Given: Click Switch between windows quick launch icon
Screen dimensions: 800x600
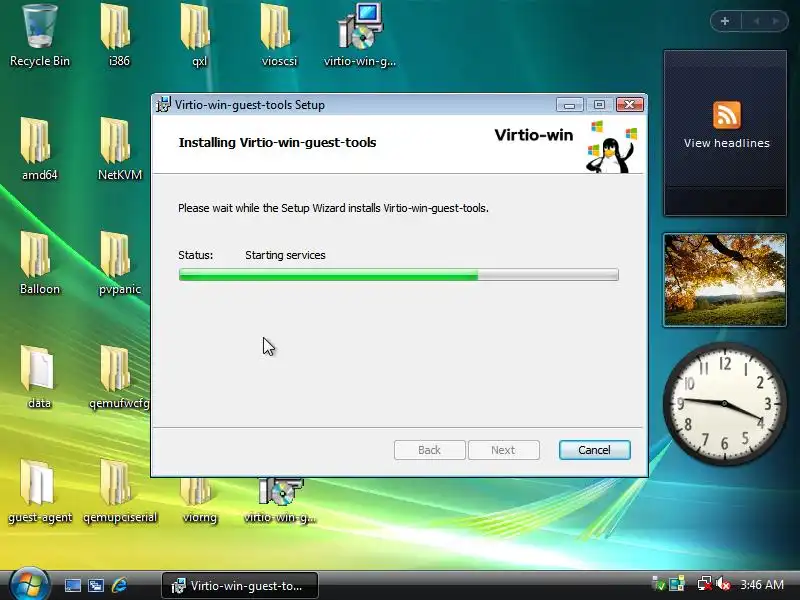Looking at the screenshot, I should point(95,585).
